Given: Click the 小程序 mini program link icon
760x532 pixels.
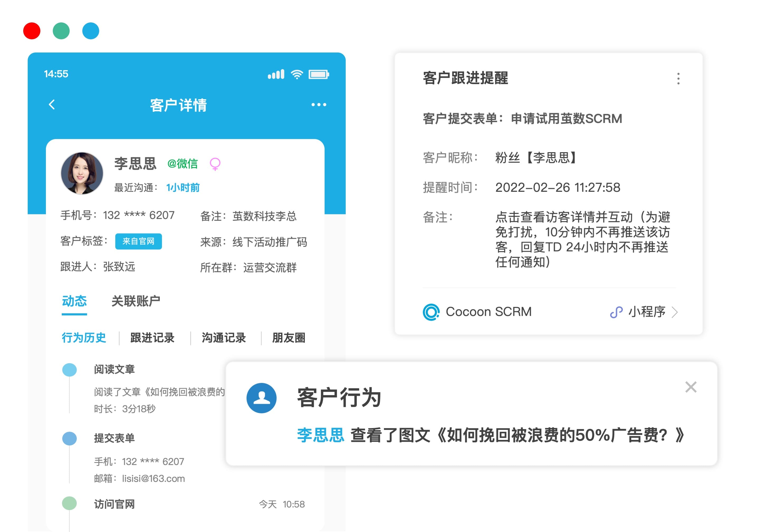Looking at the screenshot, I should [x=616, y=312].
